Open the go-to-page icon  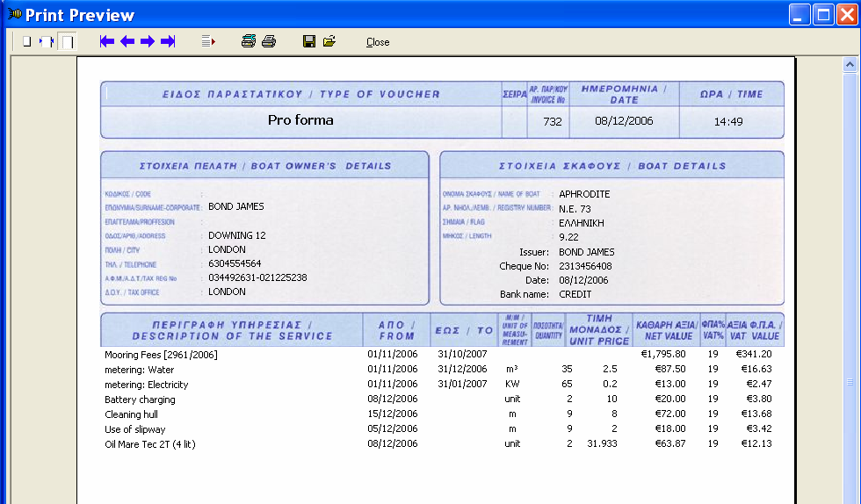[x=208, y=41]
